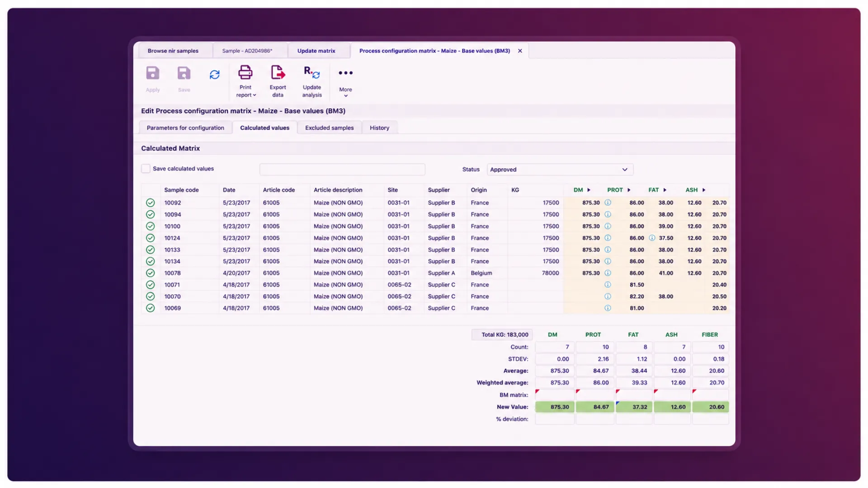Enable Save calculated values checkbox
This screenshot has width=868, height=488.
click(146, 169)
